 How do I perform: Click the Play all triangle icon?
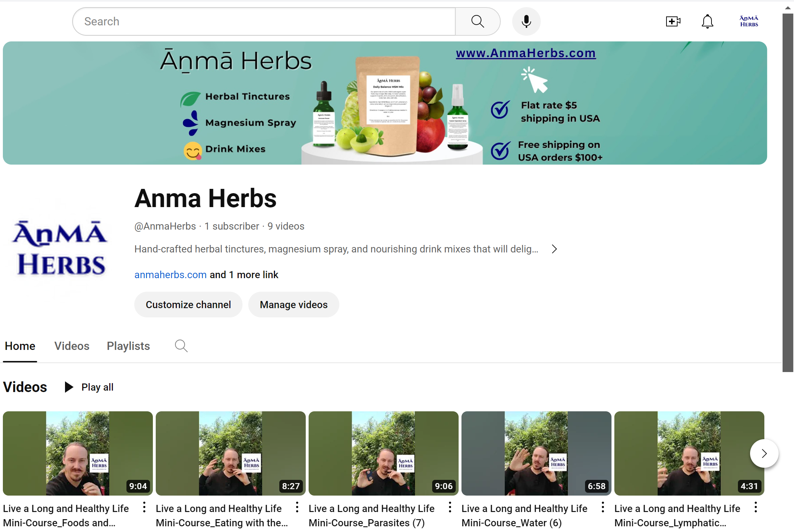click(69, 387)
